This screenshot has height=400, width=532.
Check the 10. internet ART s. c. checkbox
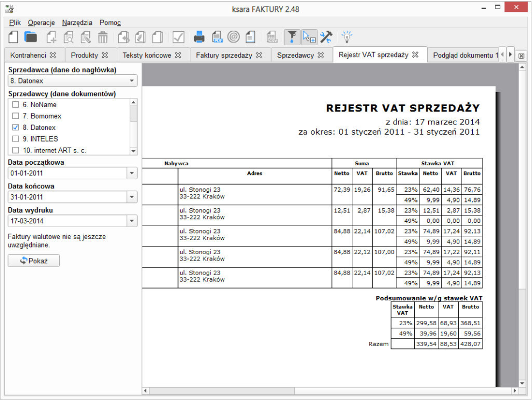(x=16, y=150)
